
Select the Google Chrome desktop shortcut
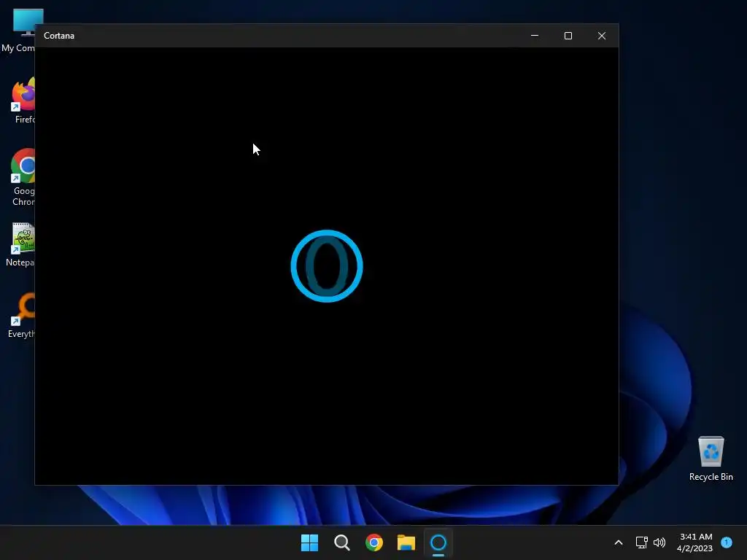pos(23,178)
